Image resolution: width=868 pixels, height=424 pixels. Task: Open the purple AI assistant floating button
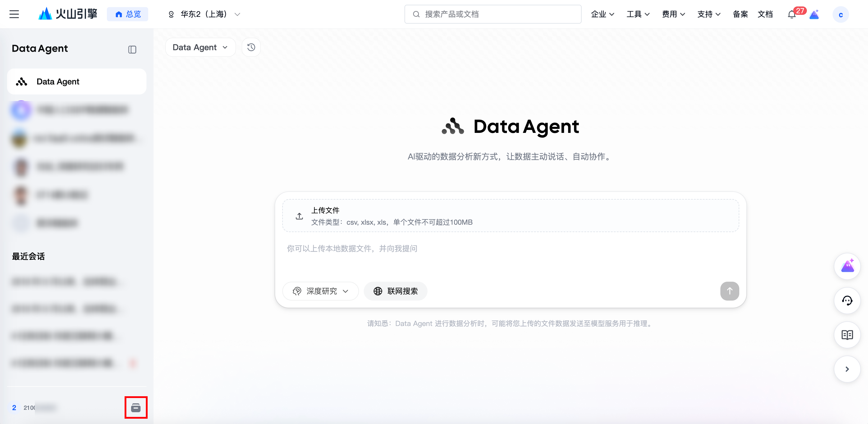(x=847, y=266)
